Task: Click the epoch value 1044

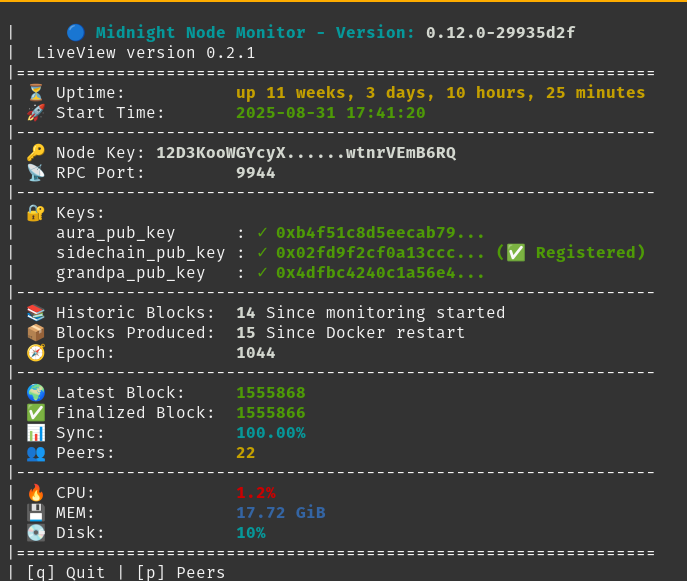Action: click(256, 353)
